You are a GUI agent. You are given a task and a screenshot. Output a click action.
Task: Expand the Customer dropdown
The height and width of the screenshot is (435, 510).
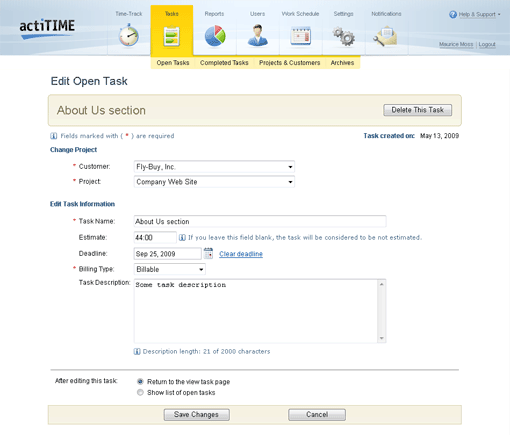pos(214,167)
